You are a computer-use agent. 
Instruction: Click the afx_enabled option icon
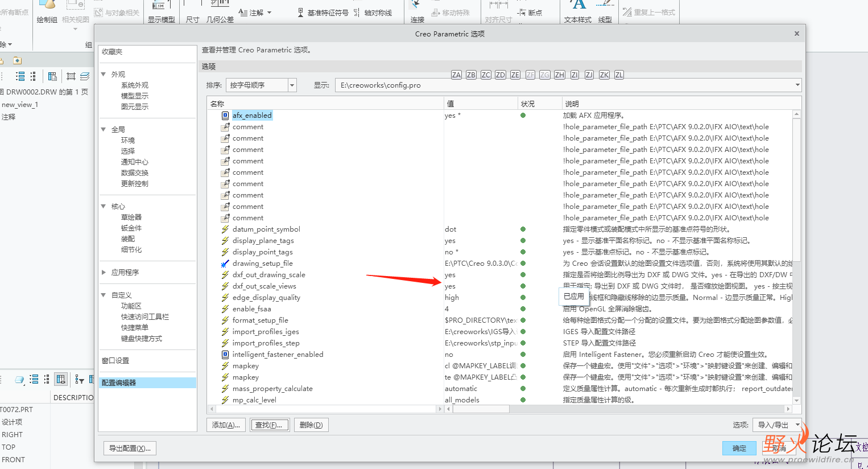tap(225, 116)
